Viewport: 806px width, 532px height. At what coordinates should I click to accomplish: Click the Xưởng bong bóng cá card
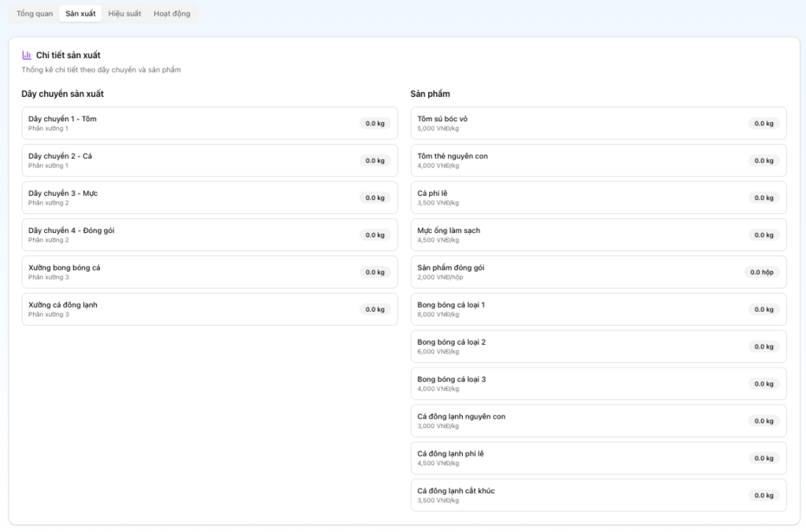(x=209, y=272)
